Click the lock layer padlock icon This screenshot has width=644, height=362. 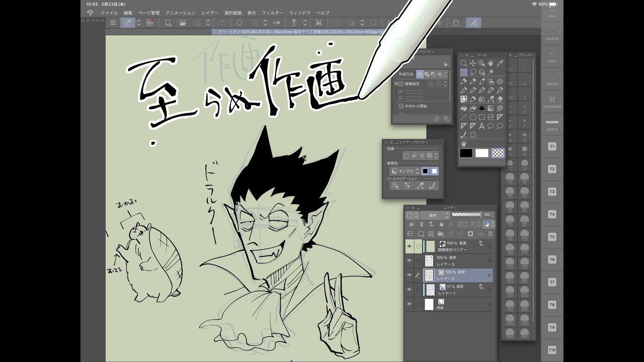coord(441,224)
